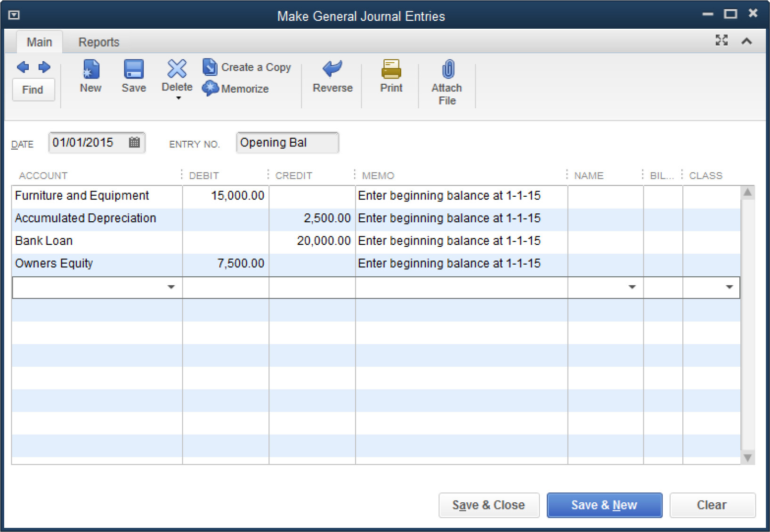Click the 20,000.00 credit amount
This screenshot has height=532, width=770.
(x=324, y=241)
